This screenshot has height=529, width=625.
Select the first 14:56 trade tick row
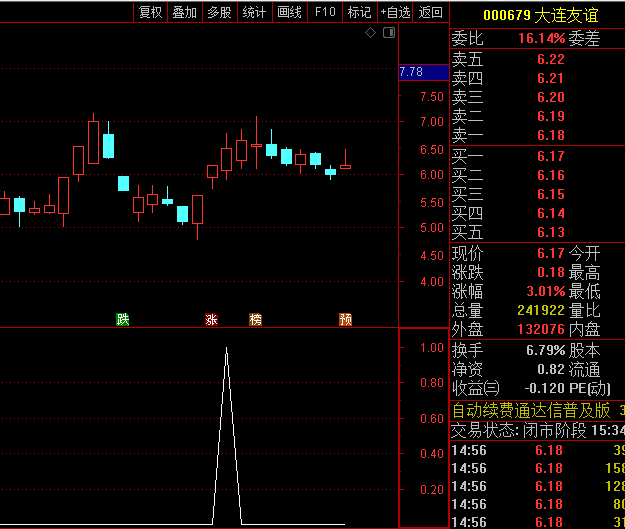coord(538,450)
